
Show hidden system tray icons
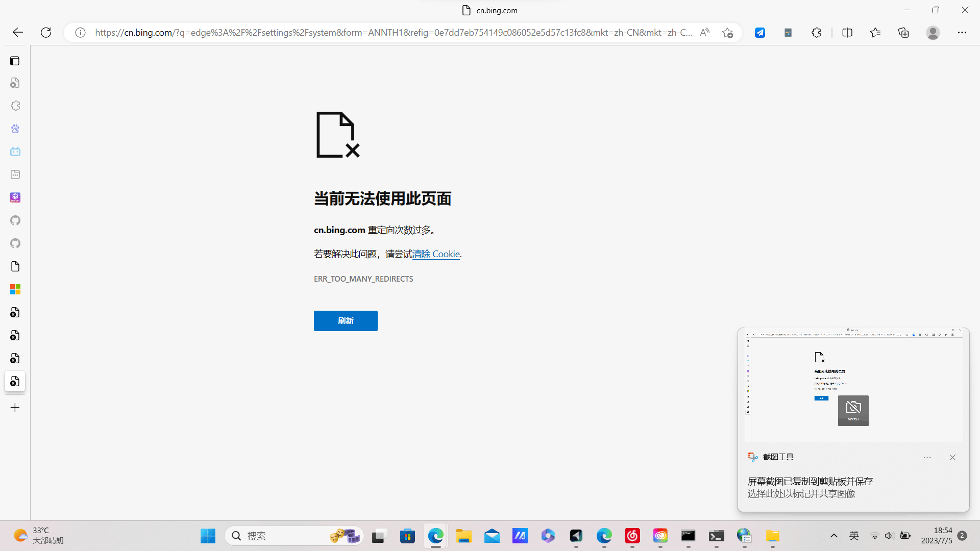pos(834,536)
